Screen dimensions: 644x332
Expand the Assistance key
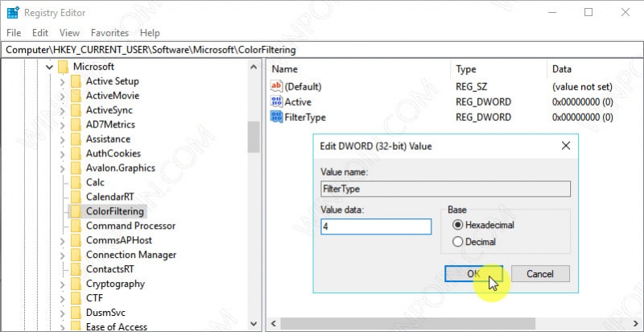coord(63,139)
